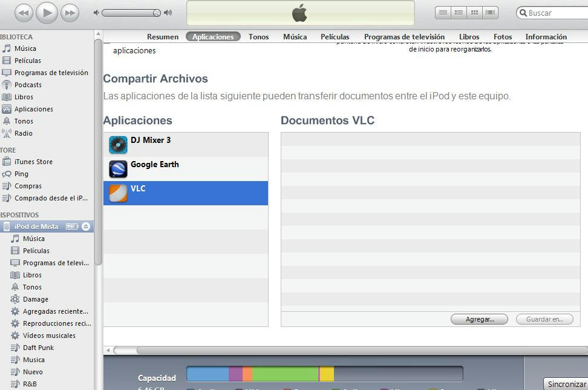This screenshot has width=588, height=390.
Task: Click the Guardar en... button
Action: click(544, 319)
